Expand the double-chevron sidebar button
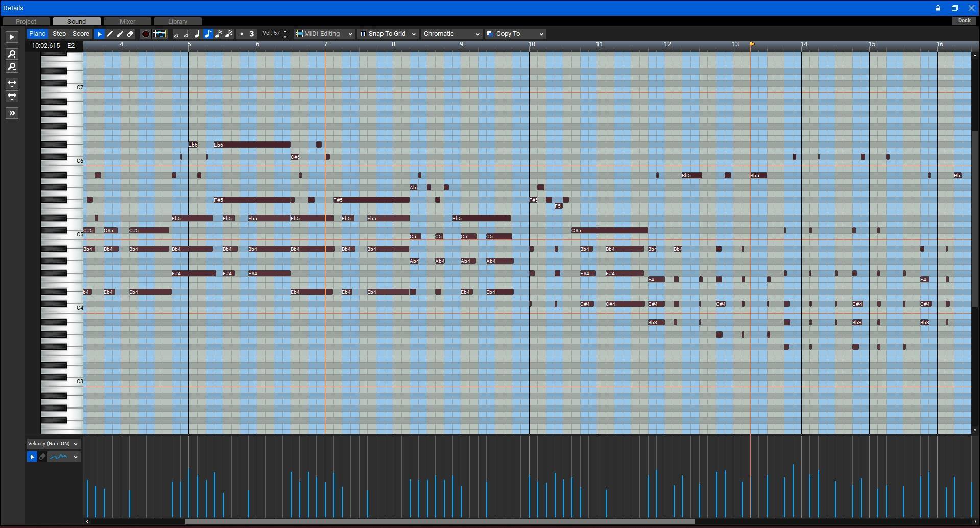Image resolution: width=980 pixels, height=528 pixels. tap(12, 113)
